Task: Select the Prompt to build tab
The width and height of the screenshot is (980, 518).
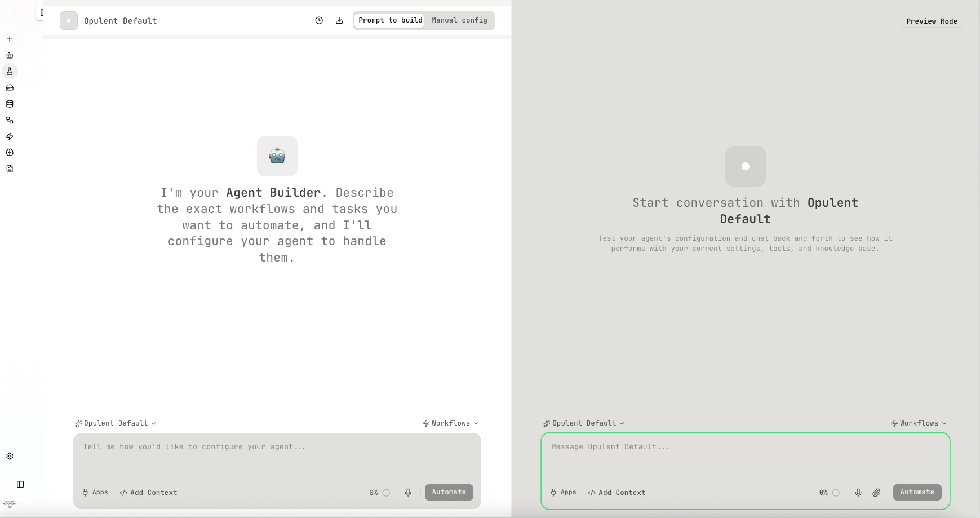Action: [x=389, y=20]
